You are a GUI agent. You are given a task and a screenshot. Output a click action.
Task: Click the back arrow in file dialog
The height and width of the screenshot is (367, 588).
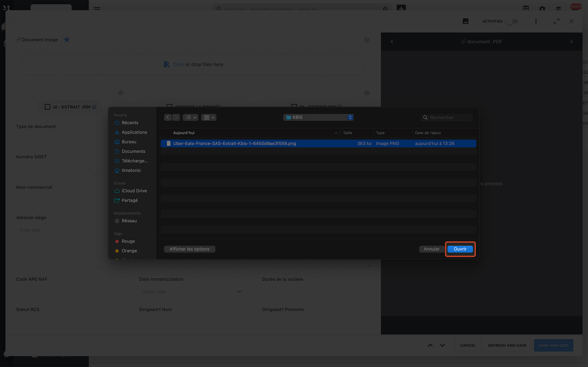coord(168,117)
